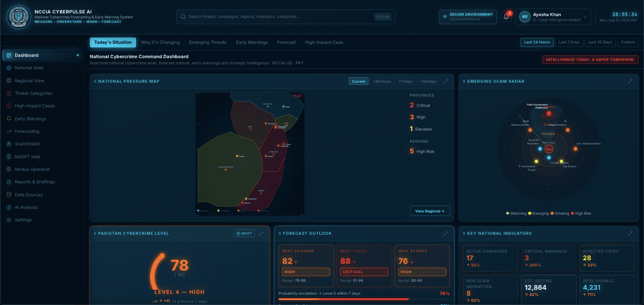
Task: Open the Next 7 Days Critical card
Action: pos(364,266)
